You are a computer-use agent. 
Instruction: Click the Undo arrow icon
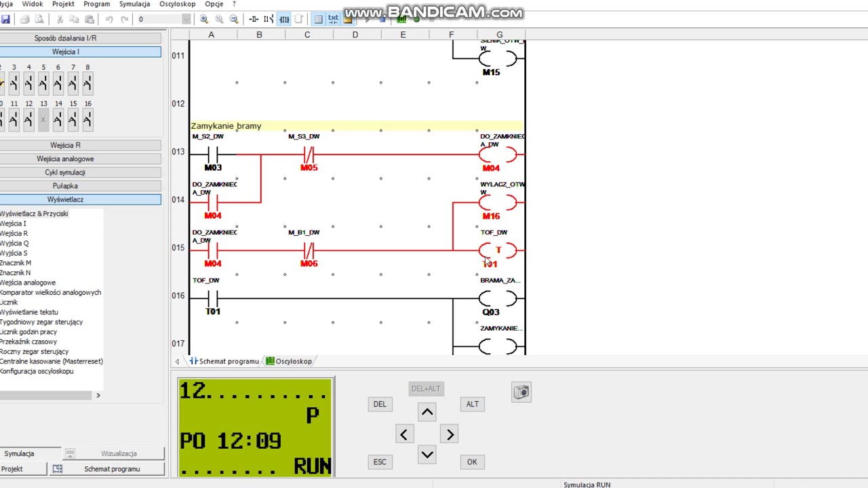tap(108, 19)
